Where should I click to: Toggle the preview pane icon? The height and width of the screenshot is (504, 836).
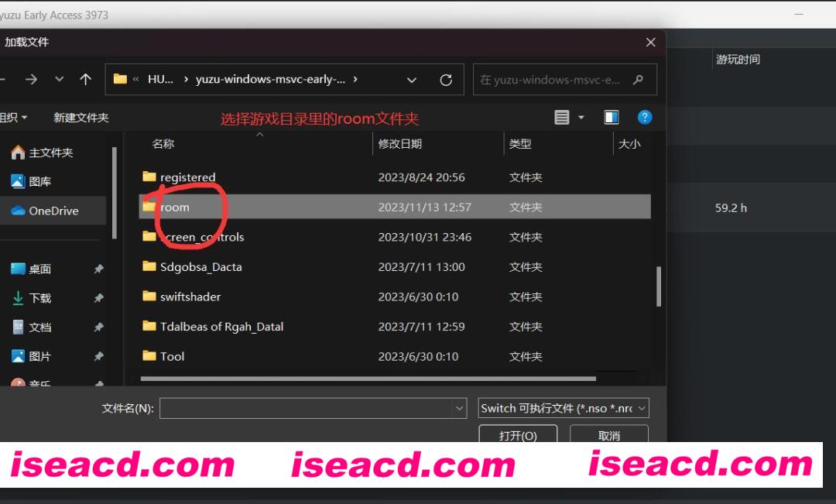click(x=612, y=118)
